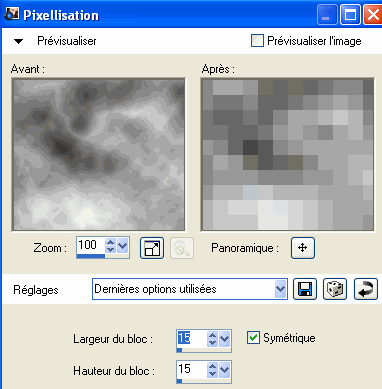This screenshot has height=389, width=382.
Task: Minimize the Pixellisation dialog
Action: point(327,15)
